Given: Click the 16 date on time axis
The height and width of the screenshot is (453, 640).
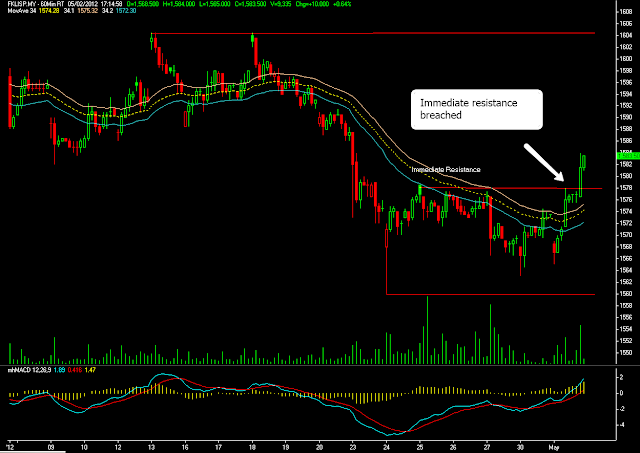Looking at the screenshot, I should point(185,447).
